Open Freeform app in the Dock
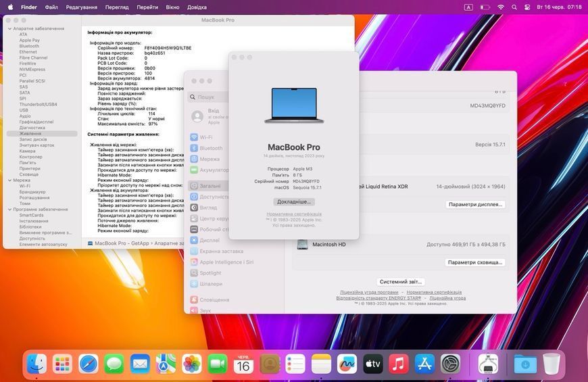Image resolution: width=588 pixels, height=382 pixels. click(347, 364)
